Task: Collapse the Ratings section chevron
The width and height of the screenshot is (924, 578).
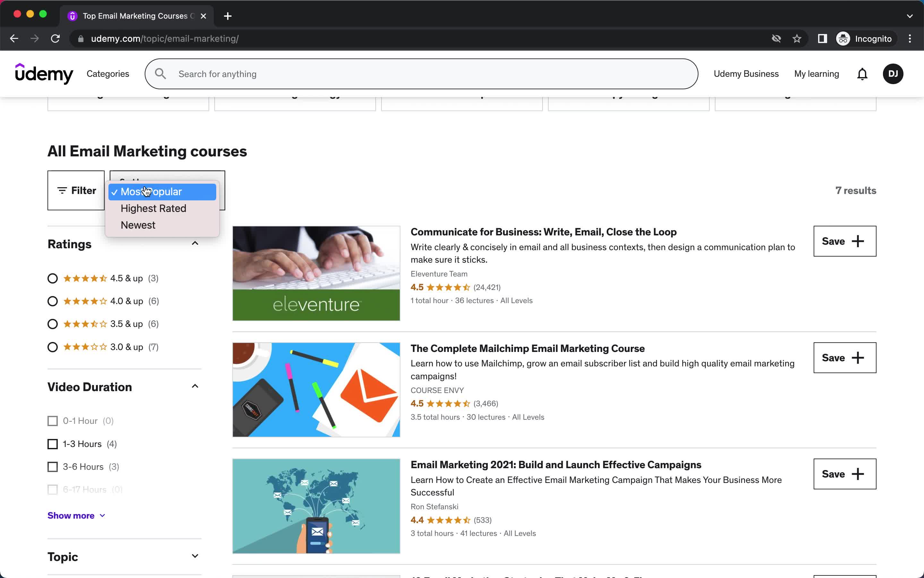Action: click(x=195, y=243)
